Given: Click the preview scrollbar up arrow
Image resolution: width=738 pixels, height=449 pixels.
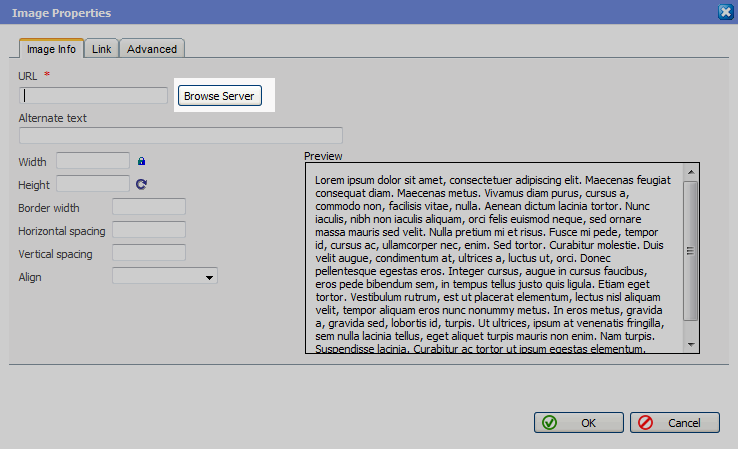Looking at the screenshot, I should (691, 172).
